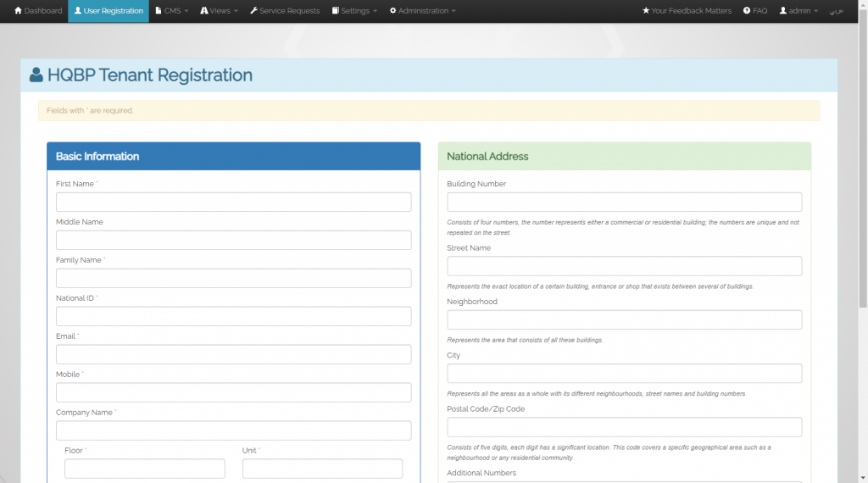Click the Administration gear icon

[x=392, y=11]
